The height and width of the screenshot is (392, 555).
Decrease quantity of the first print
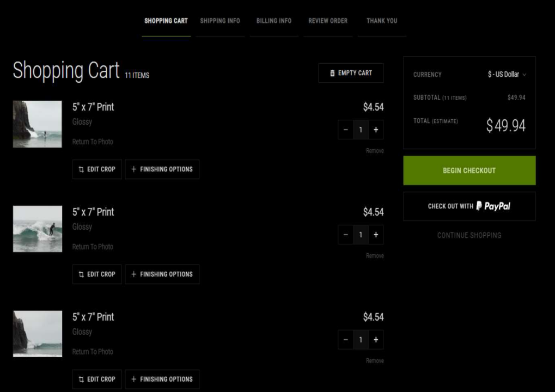pyautogui.click(x=345, y=130)
